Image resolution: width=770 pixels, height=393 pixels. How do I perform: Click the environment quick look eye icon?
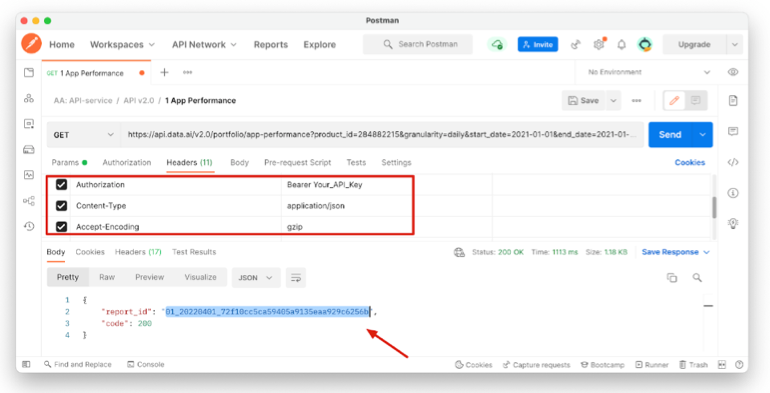point(733,72)
